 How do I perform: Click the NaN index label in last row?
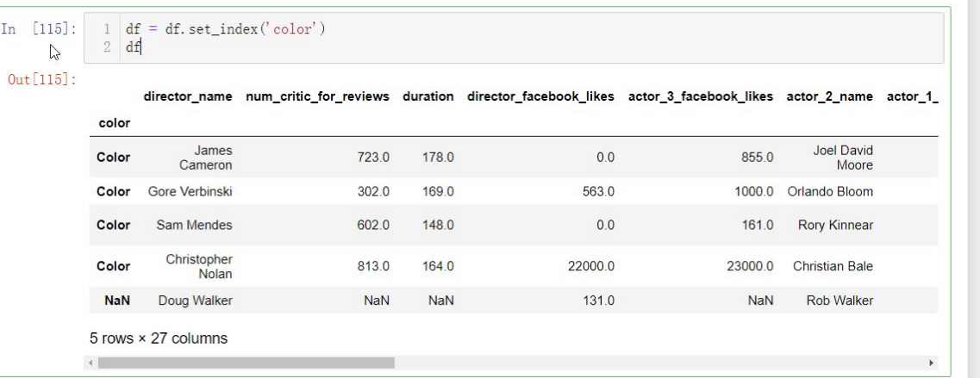point(117,301)
